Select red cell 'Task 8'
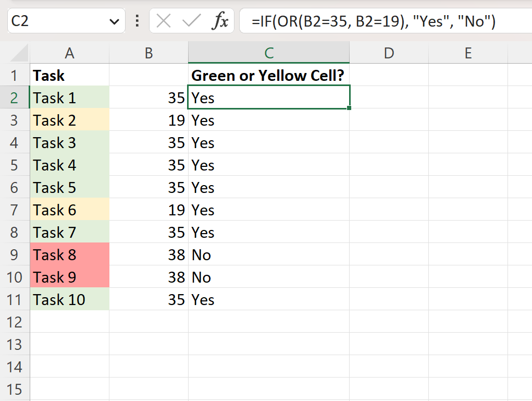This screenshot has height=401, width=532. tap(69, 254)
